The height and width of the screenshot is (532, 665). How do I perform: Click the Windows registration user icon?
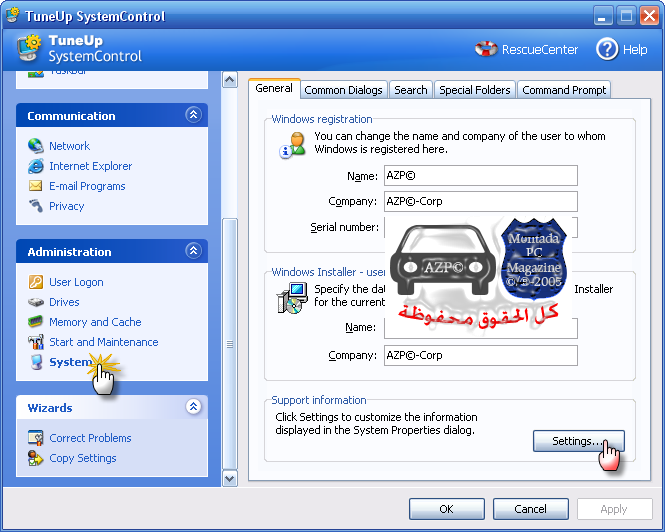click(293, 145)
